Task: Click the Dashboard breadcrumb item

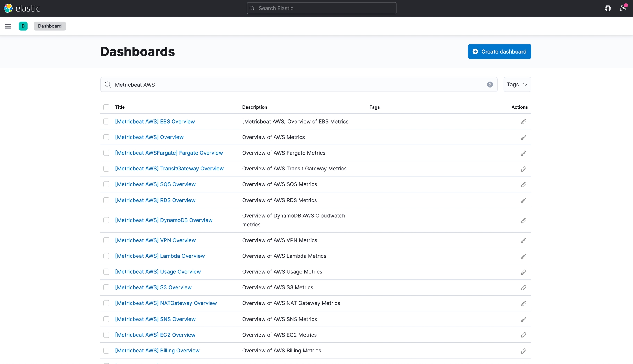Action: pos(50,26)
